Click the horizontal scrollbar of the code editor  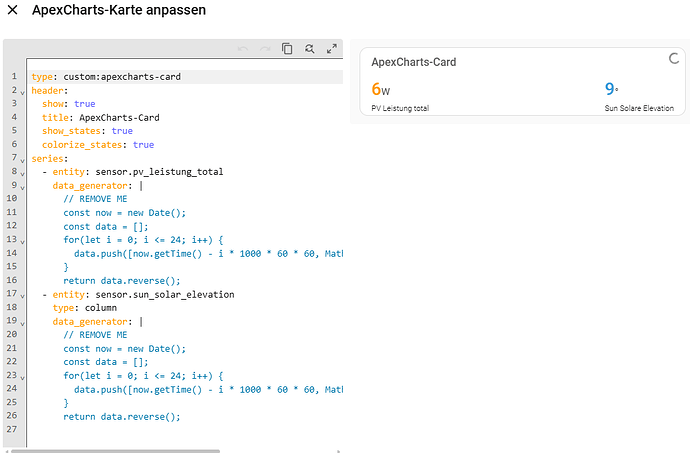point(115,451)
